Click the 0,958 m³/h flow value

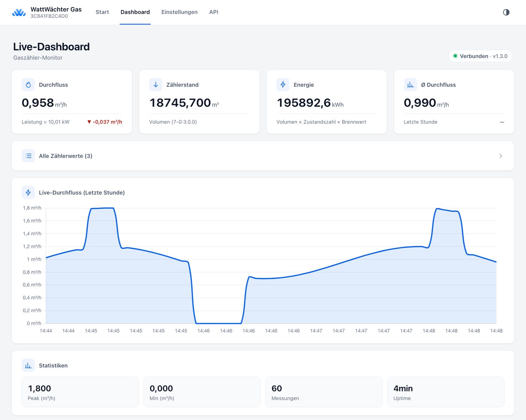[44, 102]
